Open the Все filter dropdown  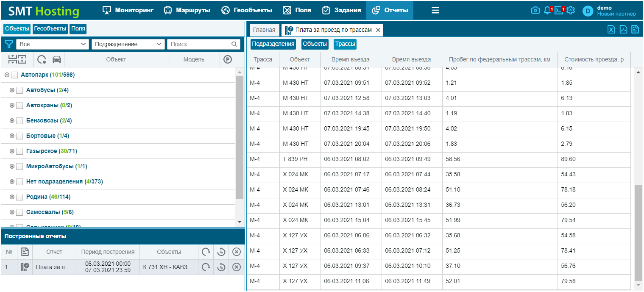pos(53,44)
